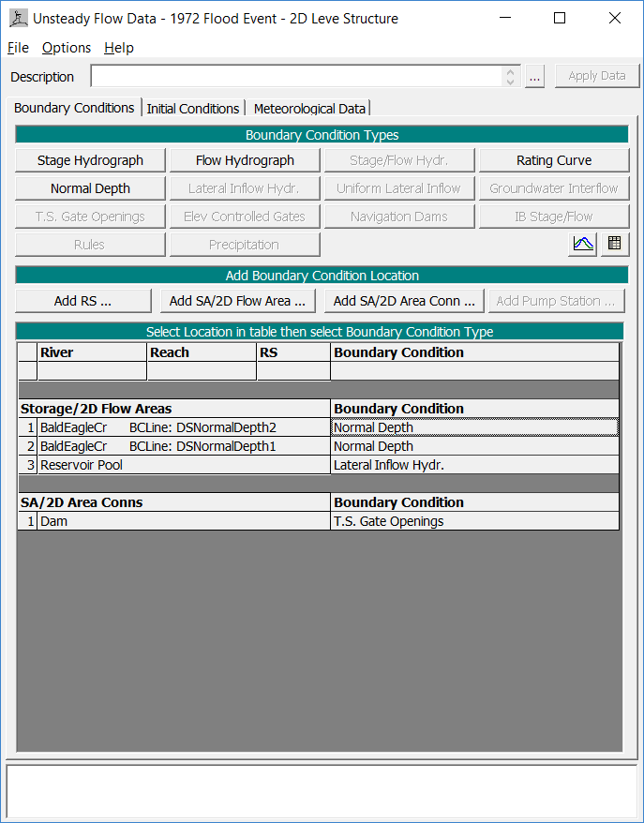Image resolution: width=644 pixels, height=823 pixels.
Task: Open the File menu
Action: click(19, 48)
